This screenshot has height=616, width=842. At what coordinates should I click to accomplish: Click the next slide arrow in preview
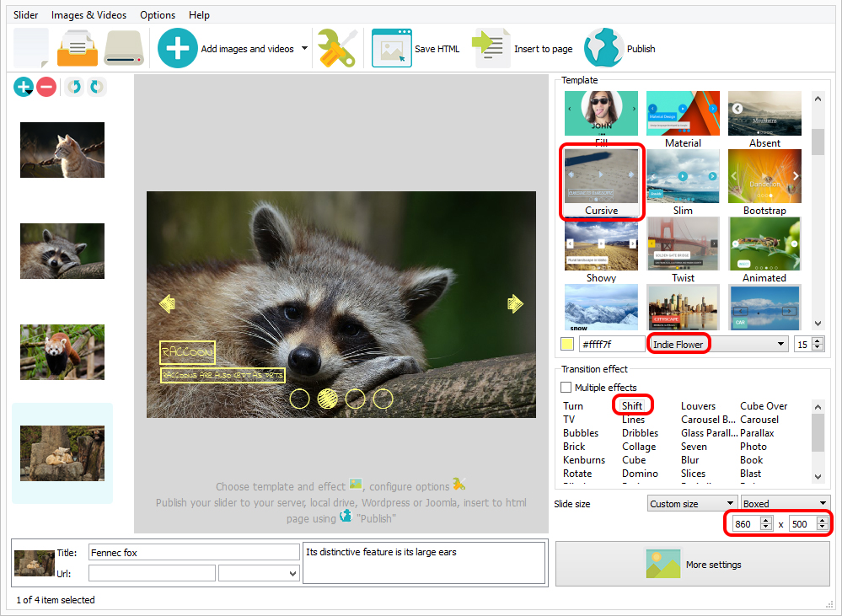coord(515,303)
